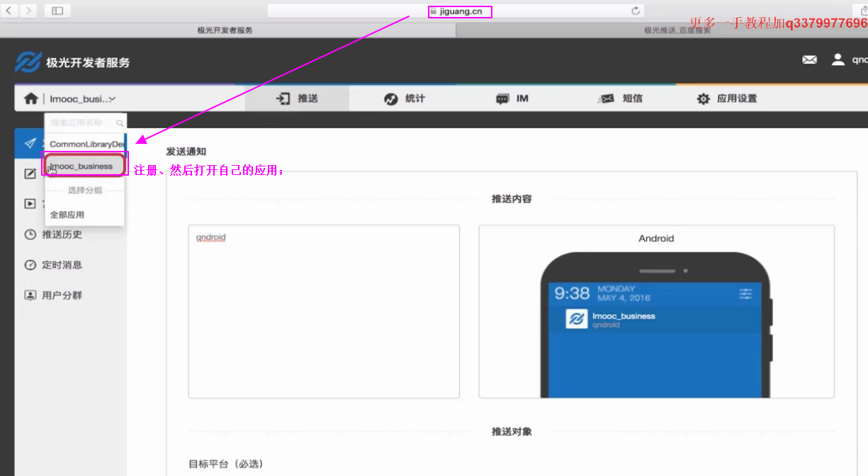Screen dimensions: 868x476
Task: Open the mail envelope icon in header
Action: coord(809,60)
